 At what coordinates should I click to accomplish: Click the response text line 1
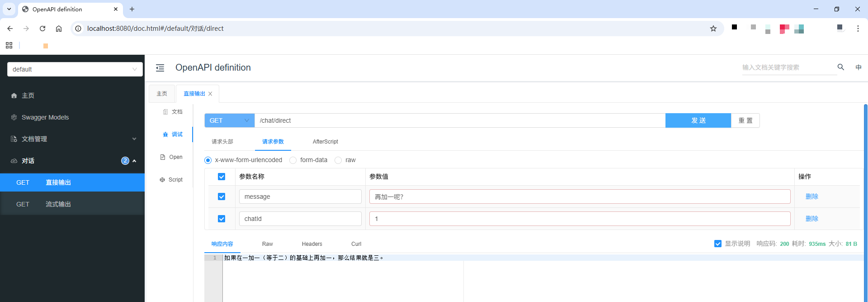[304, 258]
